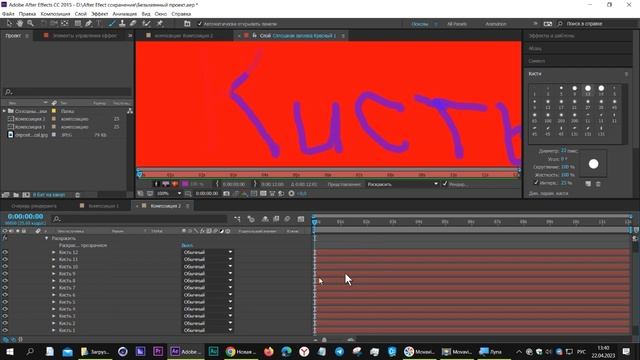
Task: Open blend mode dropdown for Кисть 11
Action: tap(207, 260)
